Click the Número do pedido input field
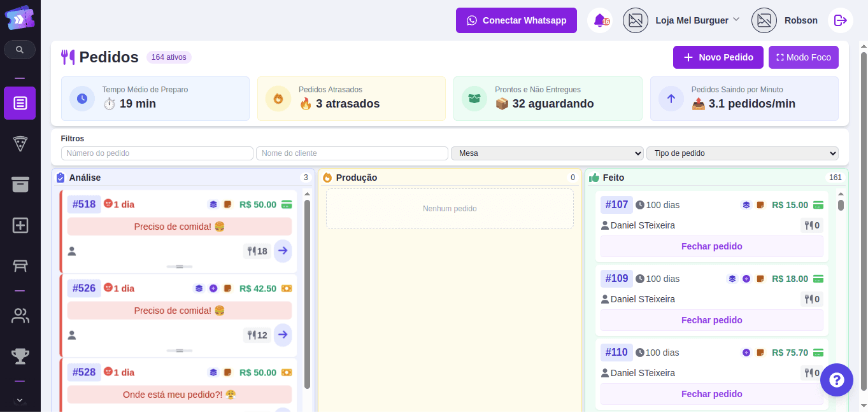The image size is (868, 413). (157, 153)
